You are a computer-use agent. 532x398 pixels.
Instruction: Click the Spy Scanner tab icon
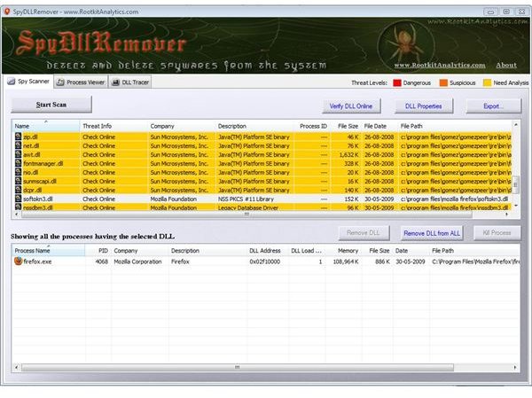12,82
